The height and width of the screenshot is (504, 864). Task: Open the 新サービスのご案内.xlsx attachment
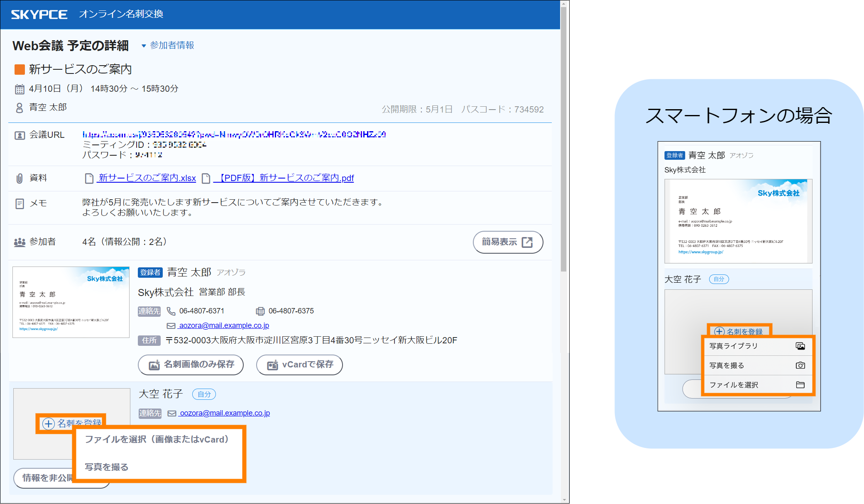[147, 178]
